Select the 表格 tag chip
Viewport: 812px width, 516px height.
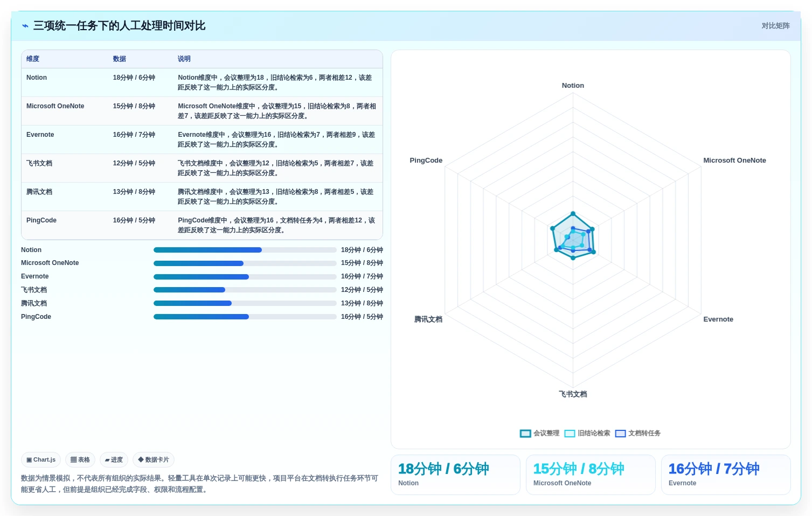pyautogui.click(x=80, y=459)
